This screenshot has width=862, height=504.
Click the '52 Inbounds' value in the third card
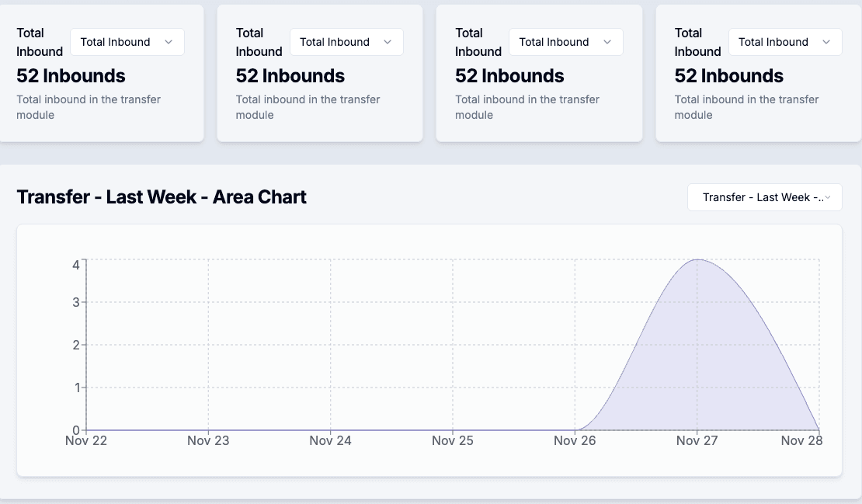pyautogui.click(x=509, y=76)
